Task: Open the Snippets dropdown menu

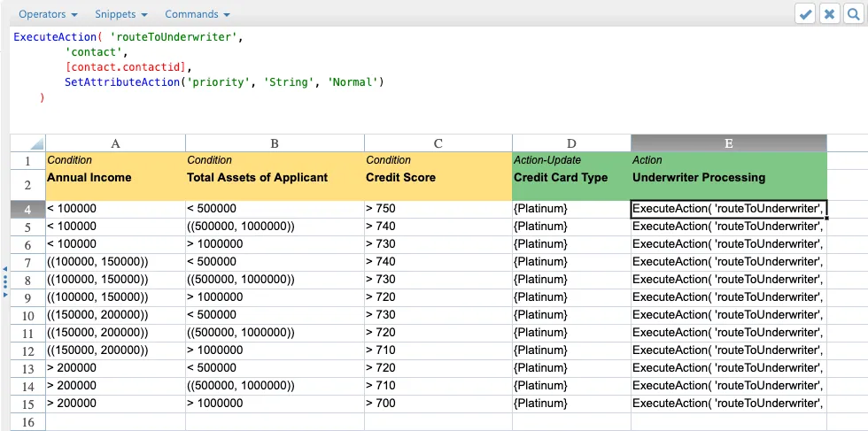Action: [121, 14]
